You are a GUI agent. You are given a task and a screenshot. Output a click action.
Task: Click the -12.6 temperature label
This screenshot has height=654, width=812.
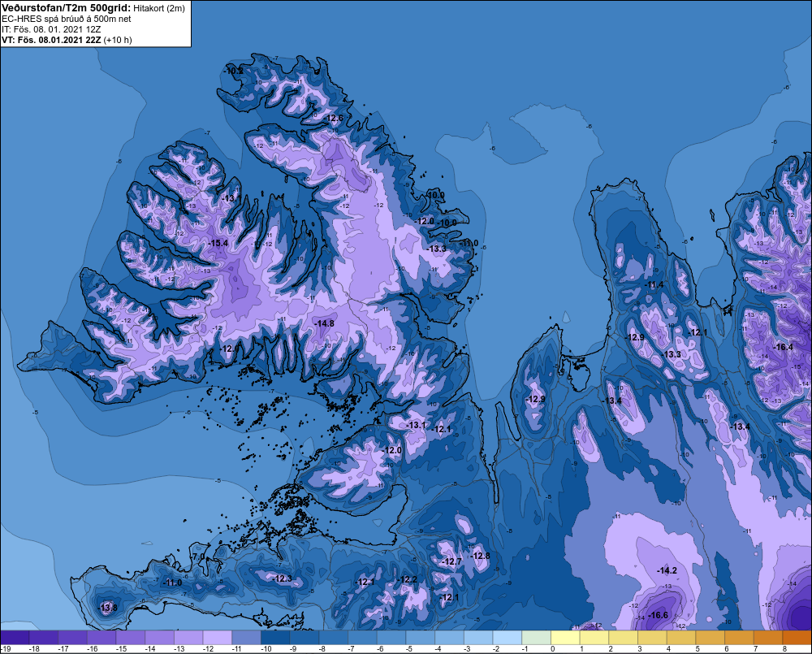click(334, 118)
